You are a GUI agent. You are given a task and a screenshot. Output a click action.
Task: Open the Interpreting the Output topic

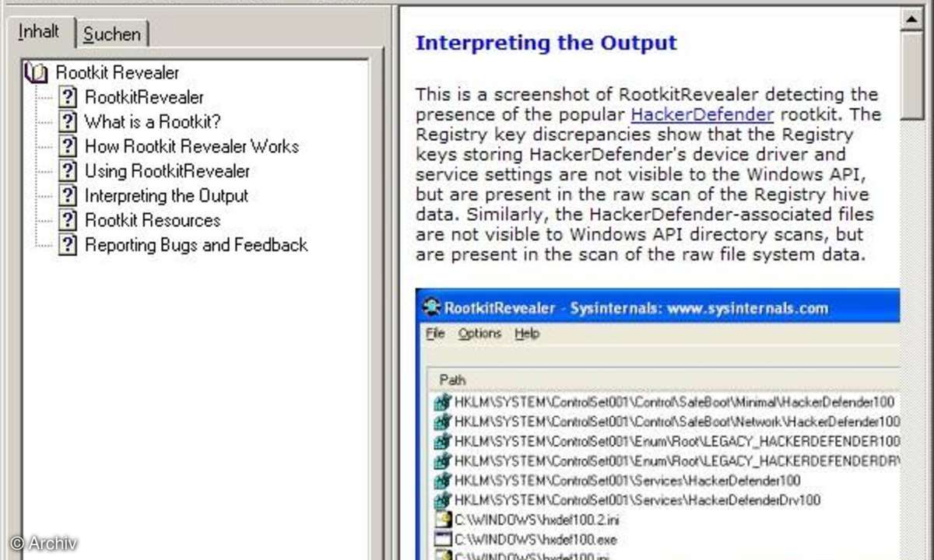pyautogui.click(x=167, y=195)
